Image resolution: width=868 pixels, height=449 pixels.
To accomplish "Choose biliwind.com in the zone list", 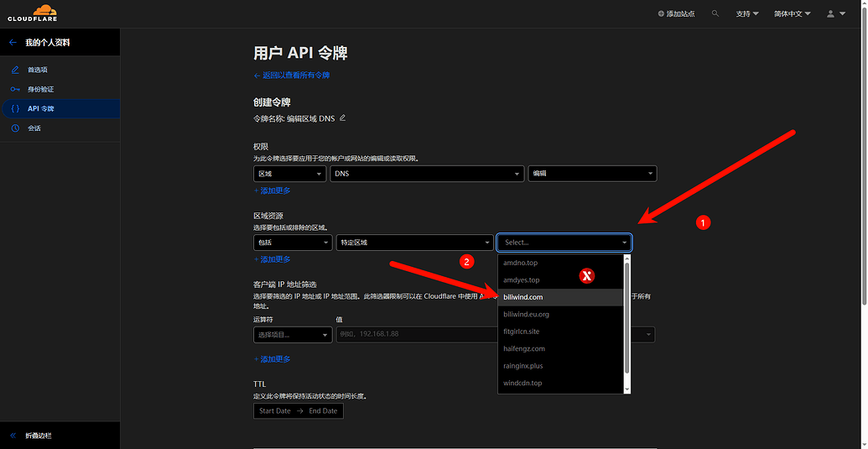I will (x=560, y=297).
